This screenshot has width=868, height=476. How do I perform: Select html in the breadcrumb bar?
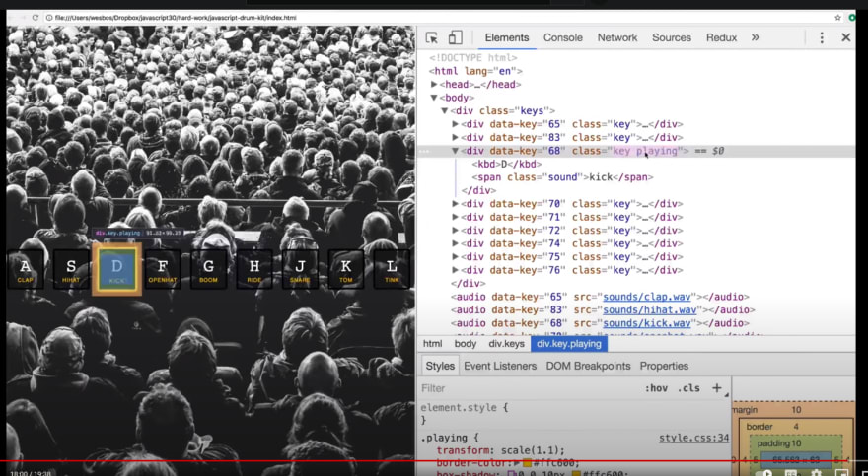pyautogui.click(x=432, y=344)
